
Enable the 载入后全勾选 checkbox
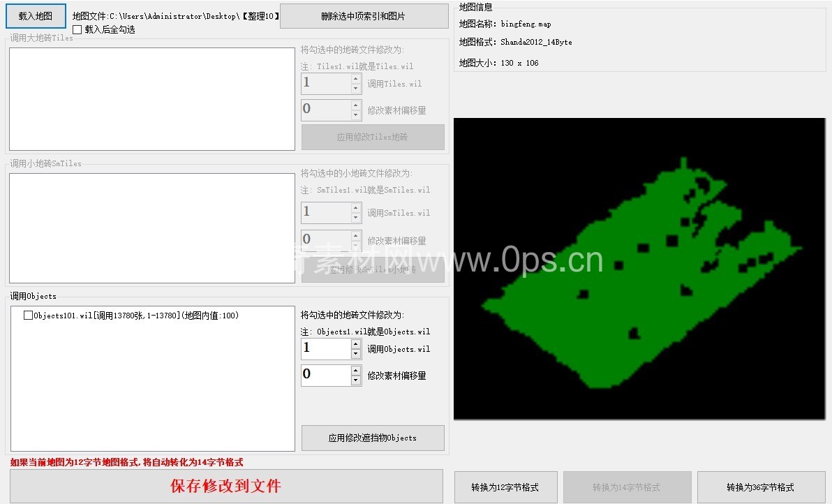(x=77, y=30)
